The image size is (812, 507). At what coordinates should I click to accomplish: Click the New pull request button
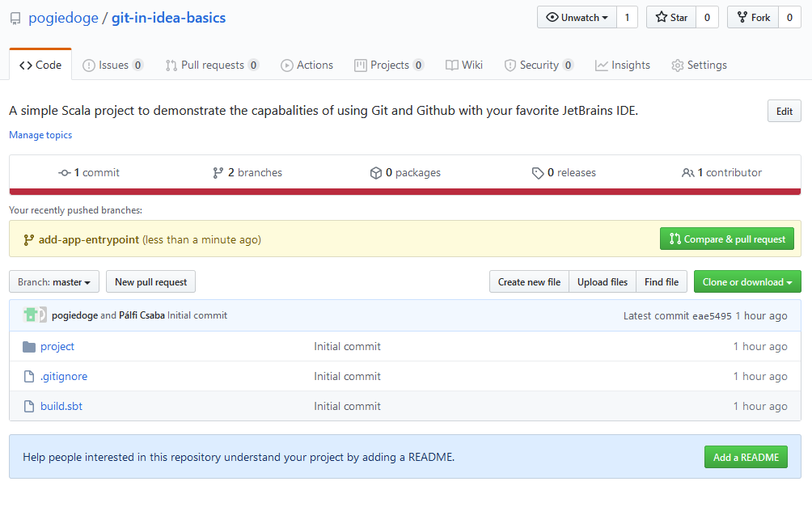(150, 281)
